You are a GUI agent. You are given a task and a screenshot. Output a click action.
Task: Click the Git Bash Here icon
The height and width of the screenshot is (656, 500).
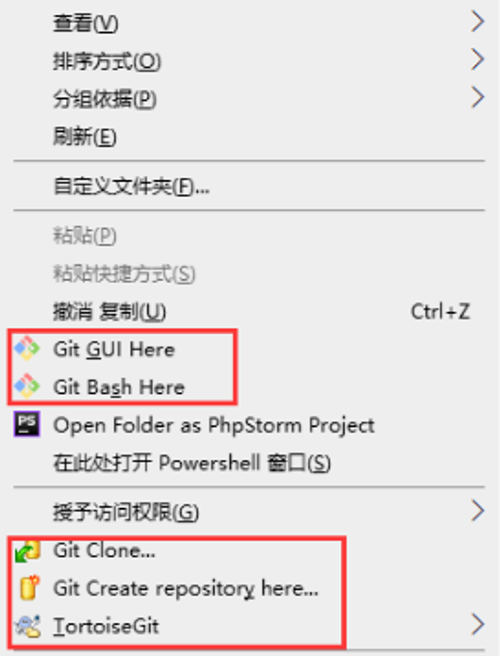tap(27, 386)
